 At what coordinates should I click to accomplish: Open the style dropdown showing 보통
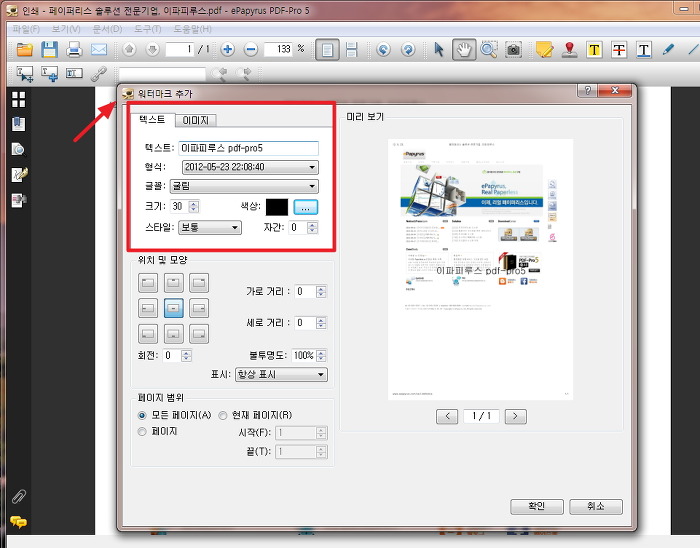210,228
